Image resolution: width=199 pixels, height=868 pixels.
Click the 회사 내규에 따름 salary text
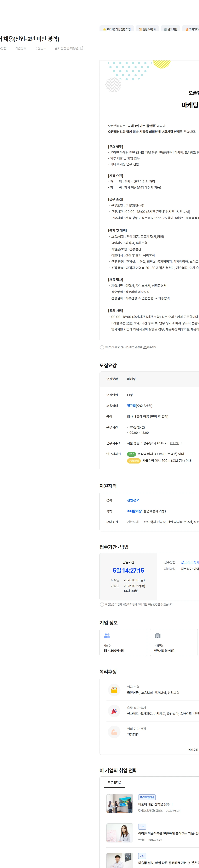[x=148, y=417]
